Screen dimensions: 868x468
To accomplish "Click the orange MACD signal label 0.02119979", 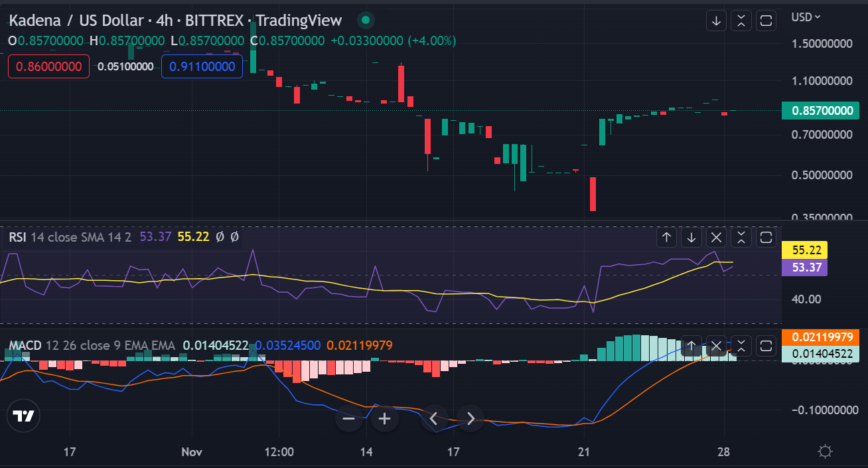I will (821, 337).
